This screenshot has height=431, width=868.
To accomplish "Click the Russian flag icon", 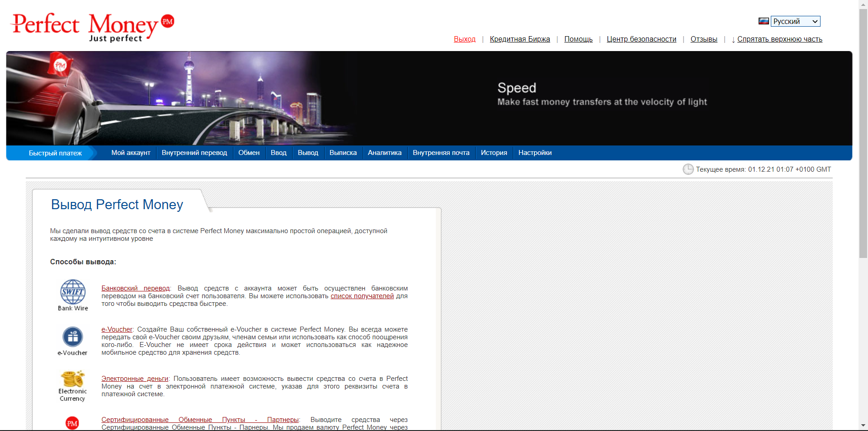I will 764,21.
